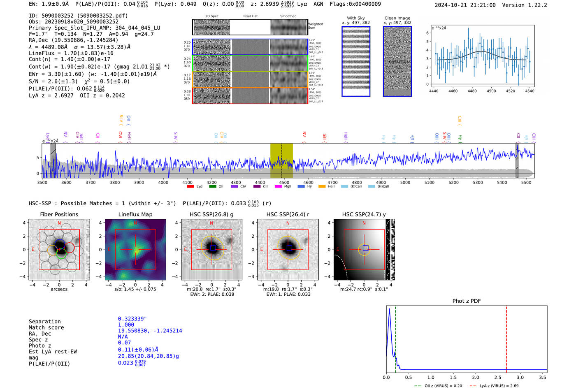
Task: Click the red dashed LyA z line
Action: [x=506, y=339]
